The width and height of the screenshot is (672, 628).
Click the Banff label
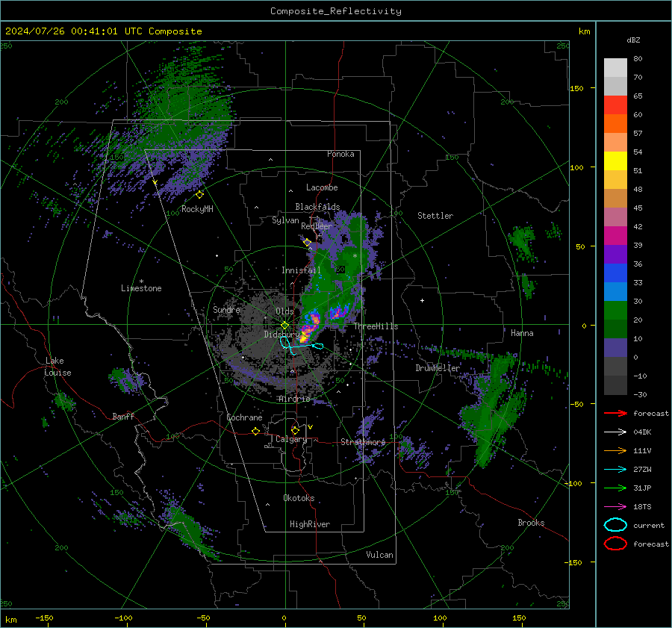click(x=123, y=417)
